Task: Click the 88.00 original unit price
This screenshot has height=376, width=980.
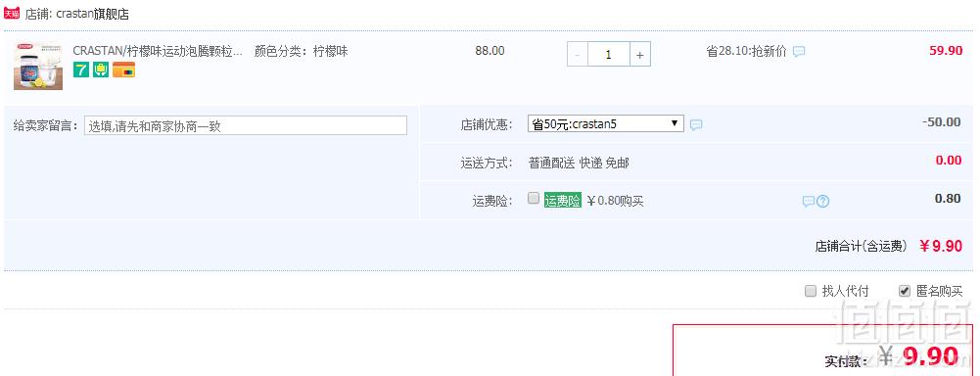Action: coord(490,51)
